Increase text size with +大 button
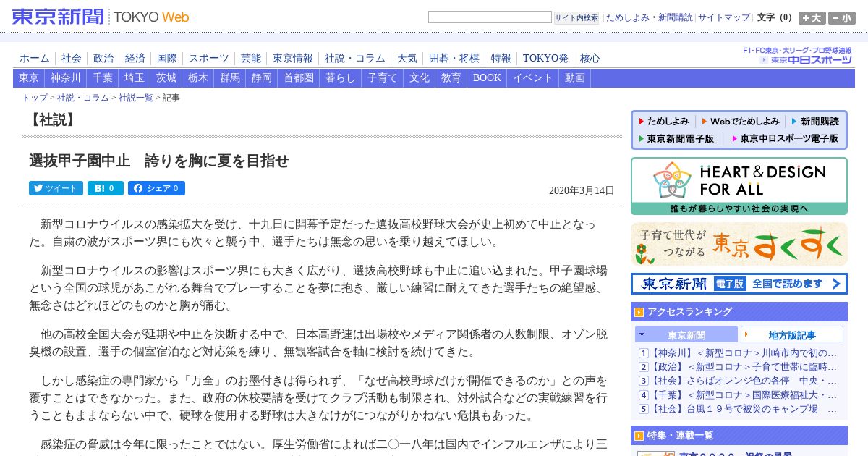 point(812,18)
